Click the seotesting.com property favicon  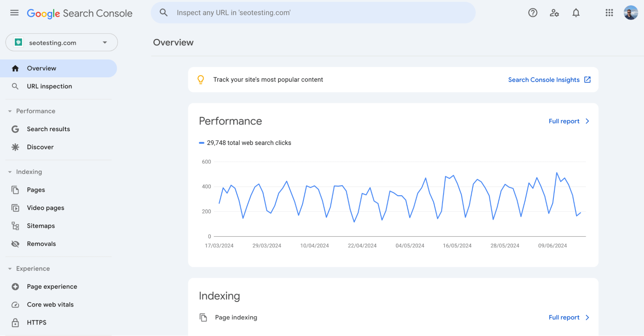coord(19,42)
